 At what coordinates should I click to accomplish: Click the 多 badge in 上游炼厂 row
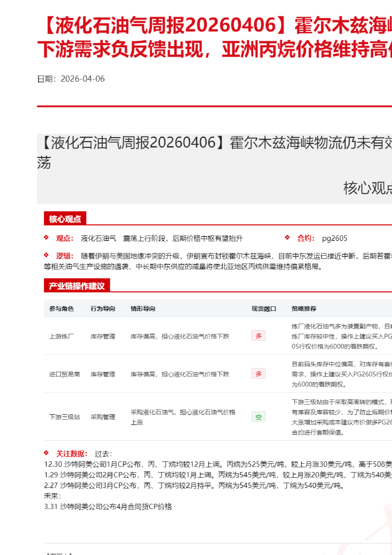pyautogui.click(x=259, y=336)
